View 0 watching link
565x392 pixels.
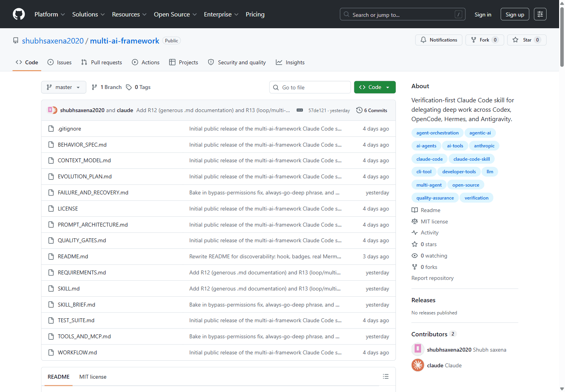click(x=429, y=256)
